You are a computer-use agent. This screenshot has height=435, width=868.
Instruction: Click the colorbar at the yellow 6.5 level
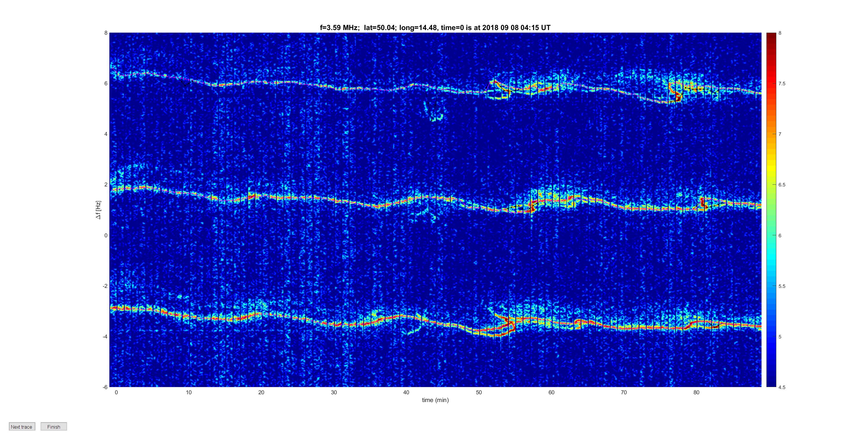[x=771, y=185]
